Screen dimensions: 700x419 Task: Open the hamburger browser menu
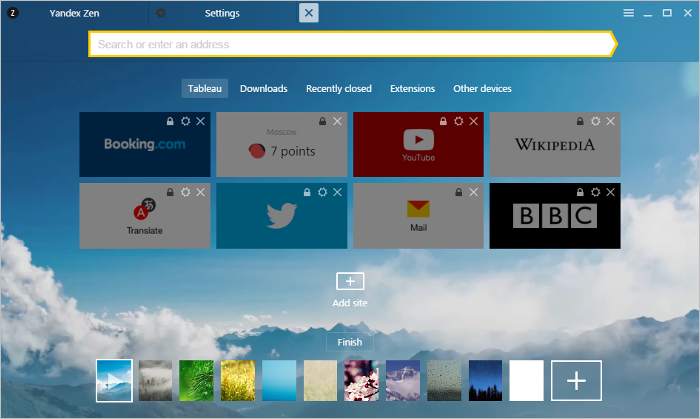pyautogui.click(x=629, y=13)
